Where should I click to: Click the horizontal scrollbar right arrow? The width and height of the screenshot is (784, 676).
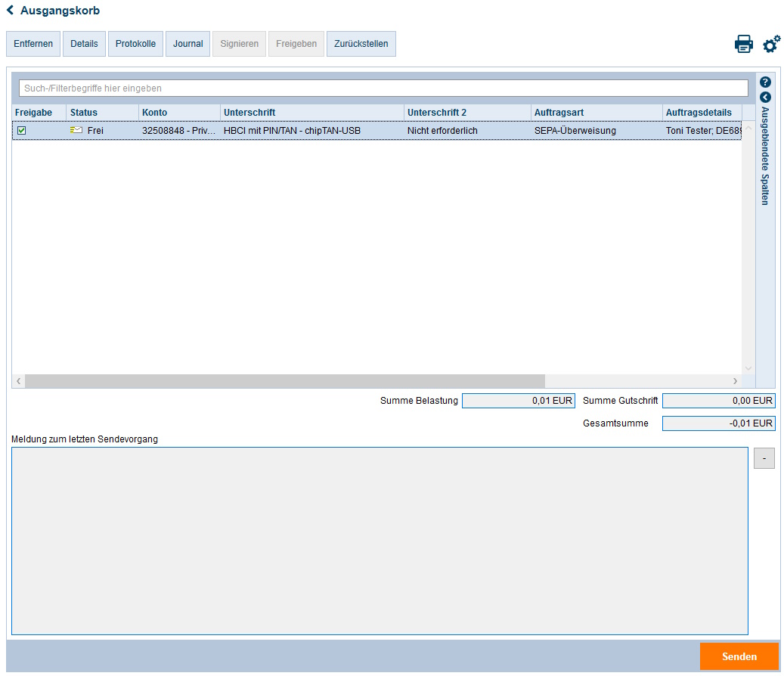click(735, 381)
